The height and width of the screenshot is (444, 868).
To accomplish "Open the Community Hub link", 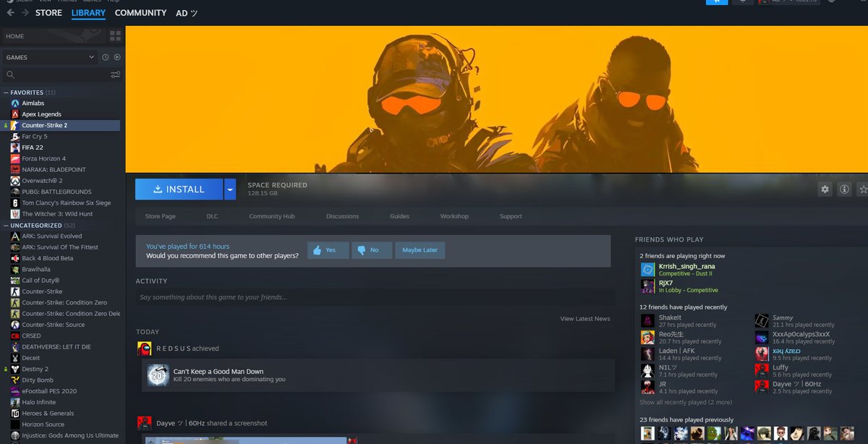I will (272, 216).
